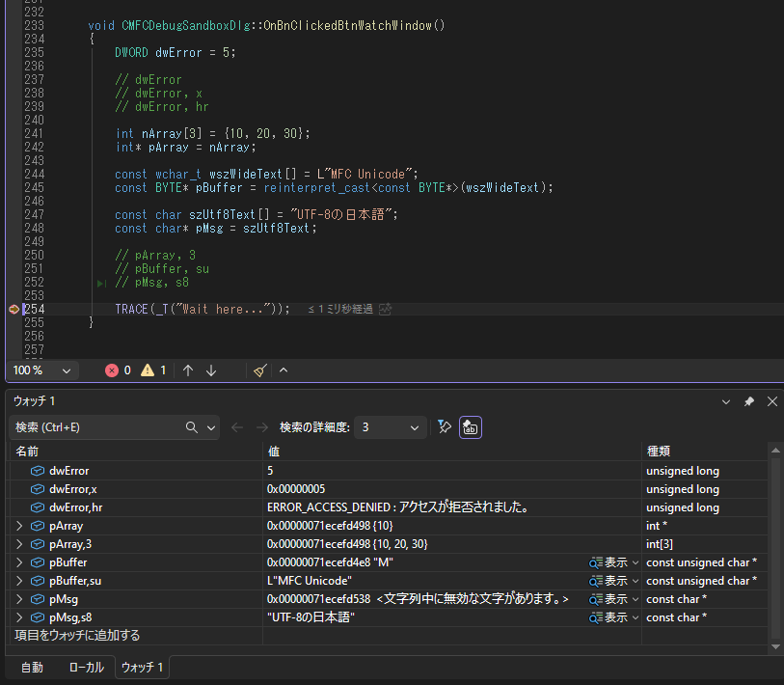
Task: Click the breakpoint marker on line 254
Action: [14, 310]
